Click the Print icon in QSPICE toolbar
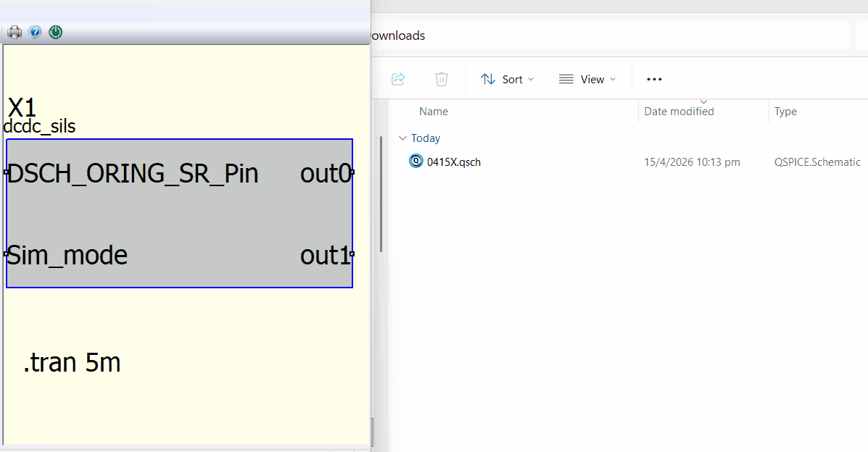The height and width of the screenshot is (452, 868). point(15,33)
